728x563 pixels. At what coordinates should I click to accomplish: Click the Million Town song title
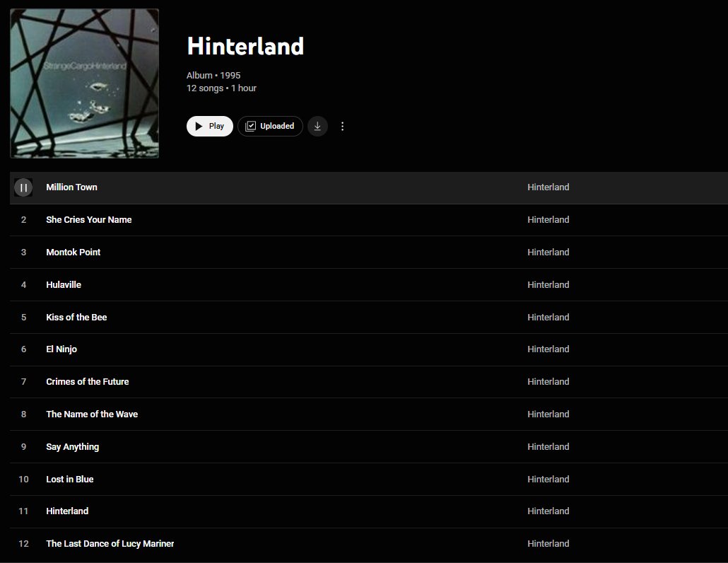[x=71, y=187]
